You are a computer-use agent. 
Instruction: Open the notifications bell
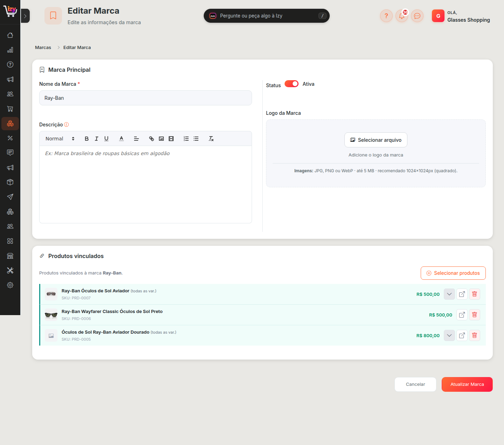pyautogui.click(x=402, y=16)
